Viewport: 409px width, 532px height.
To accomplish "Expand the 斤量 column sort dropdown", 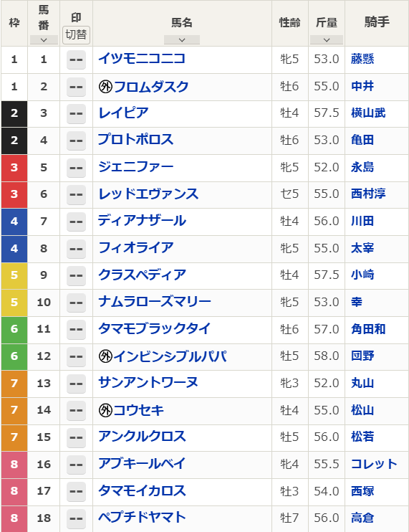I will (x=327, y=40).
